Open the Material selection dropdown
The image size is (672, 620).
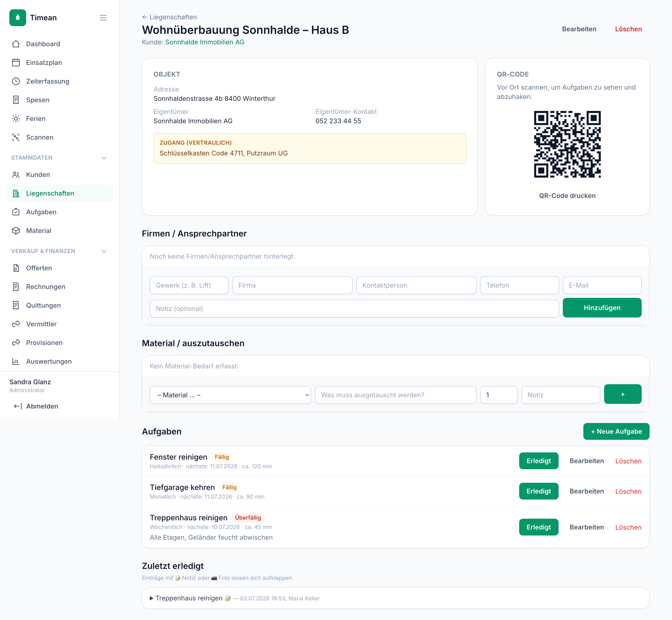(230, 395)
